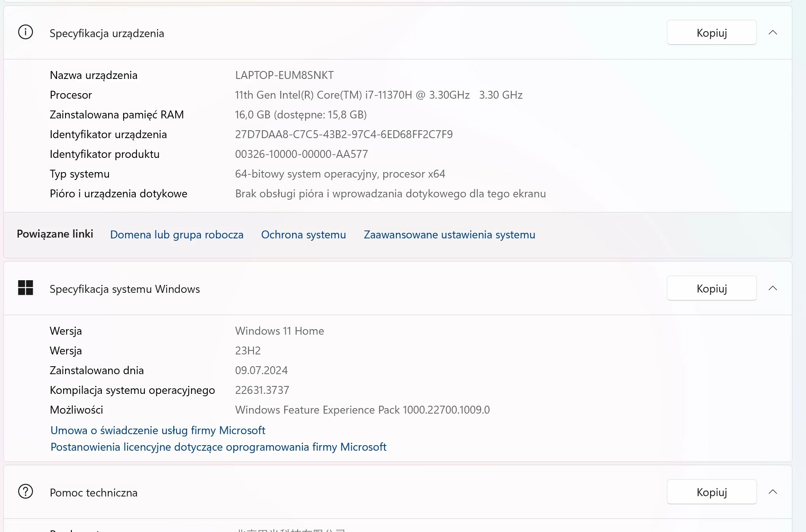Collapse the Specyfikacja systemu Windows chevron
Viewport: 806px width, 532px height.
[773, 288]
